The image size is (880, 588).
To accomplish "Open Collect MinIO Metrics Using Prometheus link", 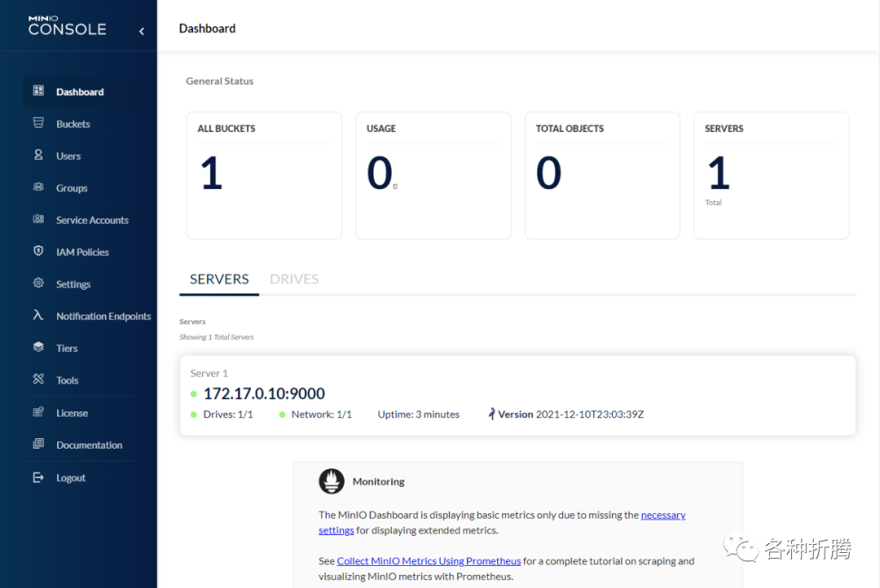I will 429,560.
